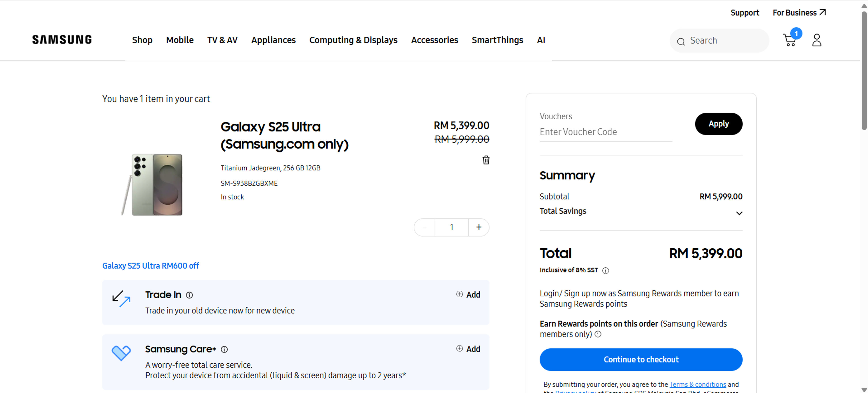Increase quantity with plus button

(479, 227)
